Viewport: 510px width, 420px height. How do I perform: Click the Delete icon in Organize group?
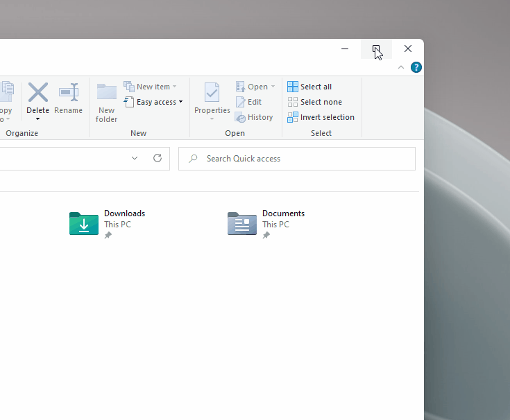pos(38,93)
